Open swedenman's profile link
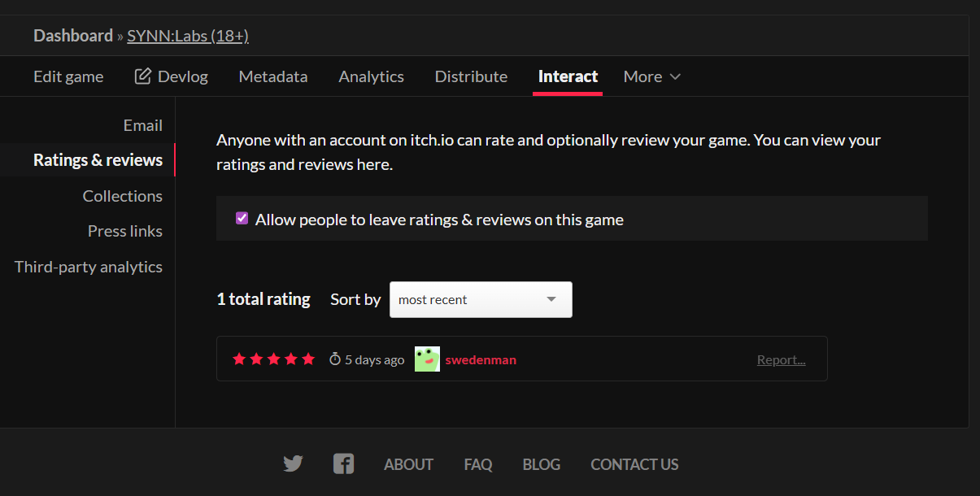Image resolution: width=980 pixels, height=496 pixels. click(x=481, y=359)
